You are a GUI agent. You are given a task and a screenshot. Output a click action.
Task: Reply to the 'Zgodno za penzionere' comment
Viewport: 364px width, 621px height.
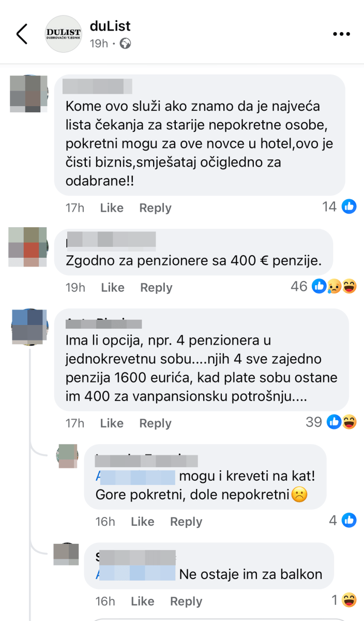point(156,288)
